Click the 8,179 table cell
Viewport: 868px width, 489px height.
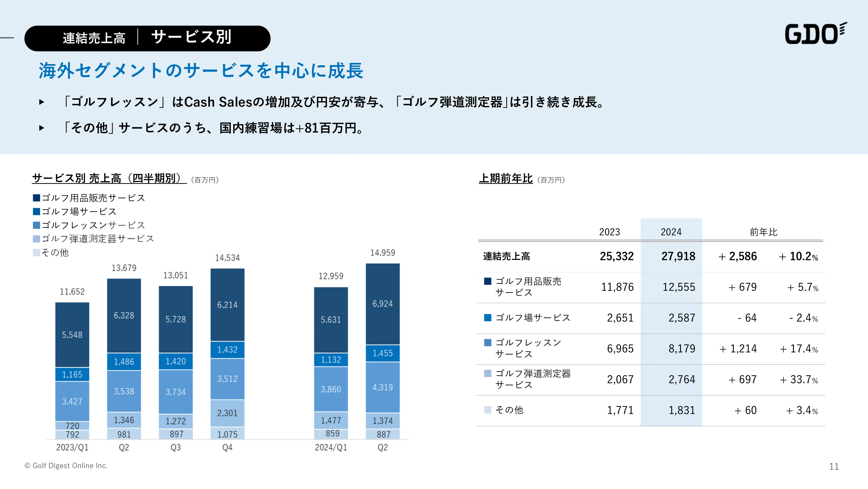(682, 349)
